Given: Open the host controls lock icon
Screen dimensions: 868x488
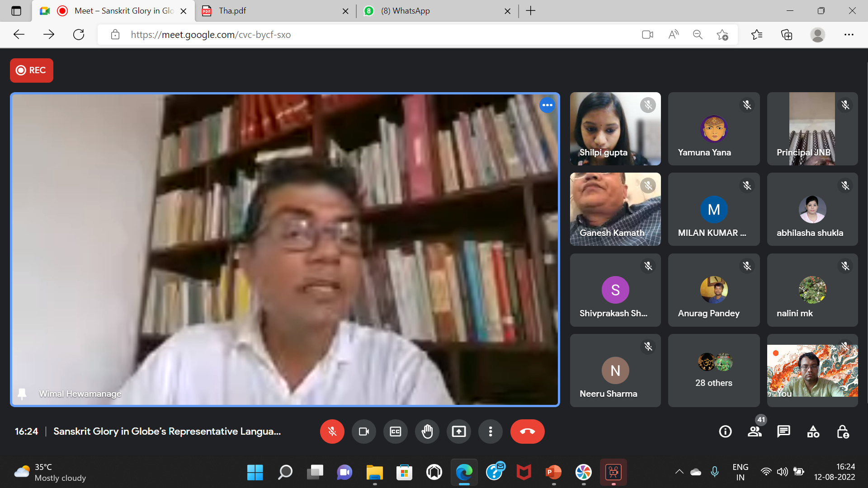Looking at the screenshot, I should [x=843, y=432].
